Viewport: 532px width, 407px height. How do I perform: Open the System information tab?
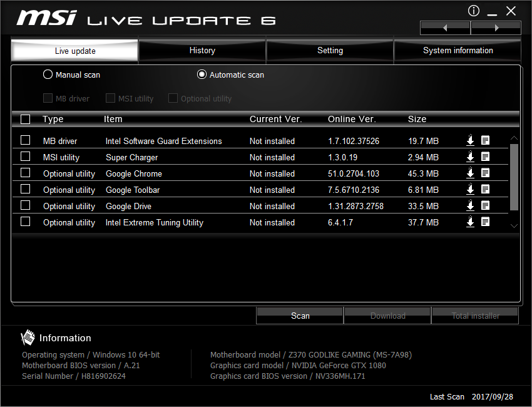coord(458,51)
